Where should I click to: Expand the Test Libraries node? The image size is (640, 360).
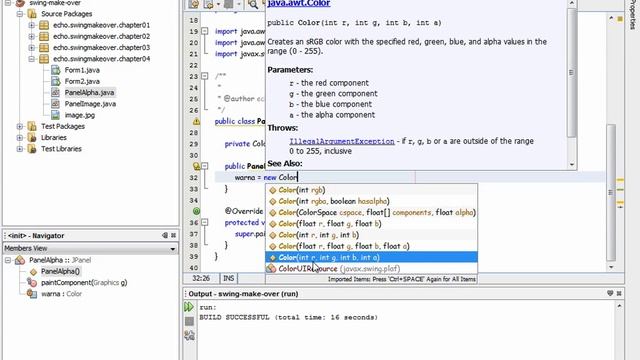pos(20,149)
